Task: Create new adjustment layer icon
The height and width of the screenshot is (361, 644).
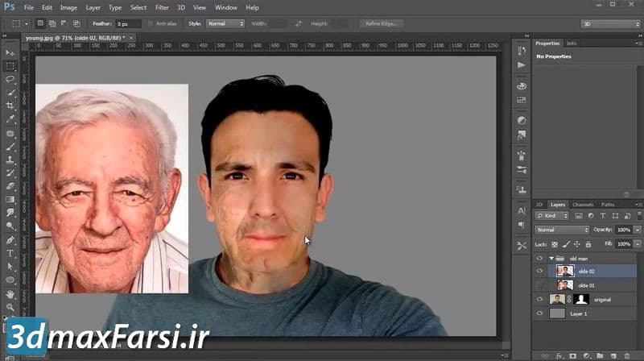Action: point(587,355)
